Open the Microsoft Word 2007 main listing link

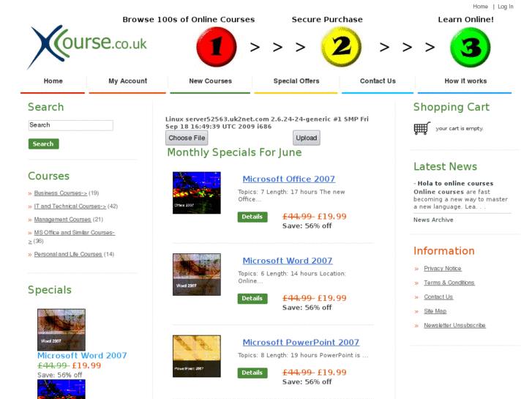pyautogui.click(x=288, y=261)
